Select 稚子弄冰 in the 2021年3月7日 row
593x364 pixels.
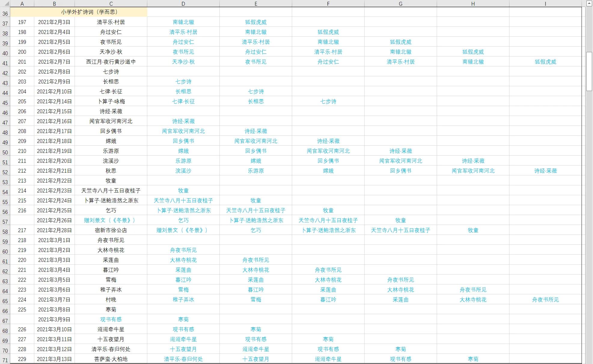pos(183,299)
